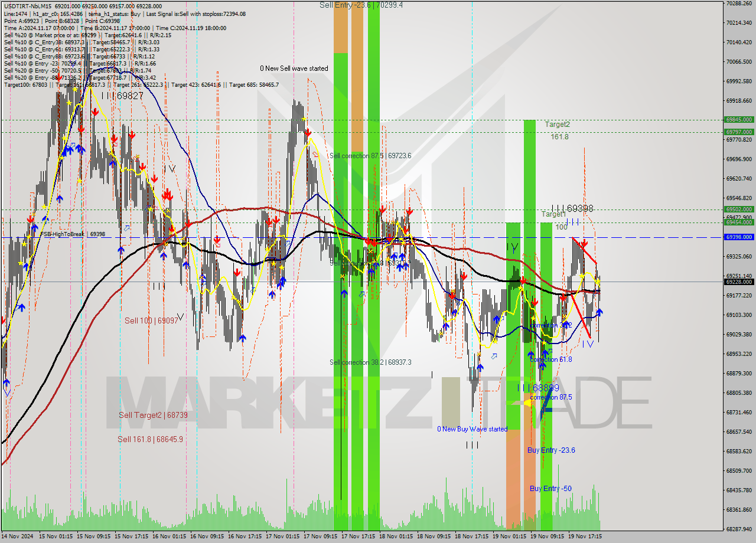Click the green 69797.000 price tag
The image size is (756, 543).
click(x=739, y=132)
